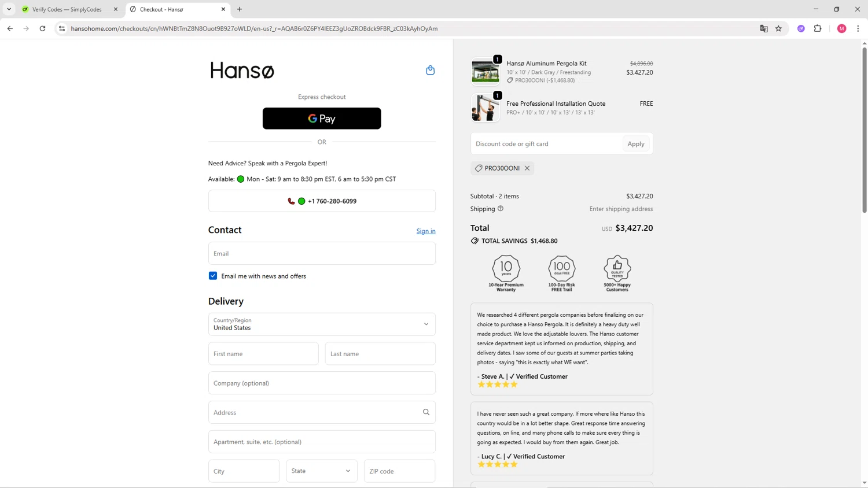The width and height of the screenshot is (868, 488).
Task: Uncheck Email me with news and offers
Action: pos(213,276)
